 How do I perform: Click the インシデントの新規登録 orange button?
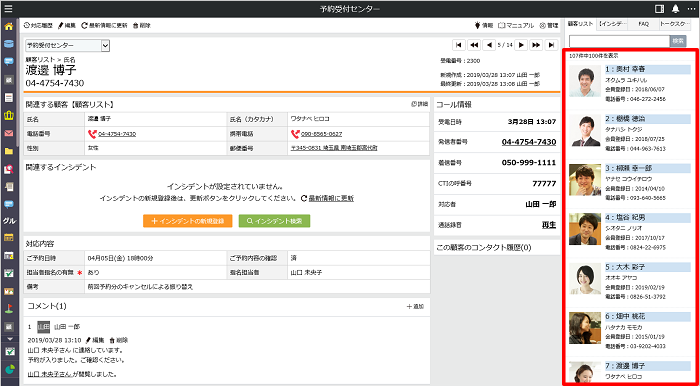point(188,221)
